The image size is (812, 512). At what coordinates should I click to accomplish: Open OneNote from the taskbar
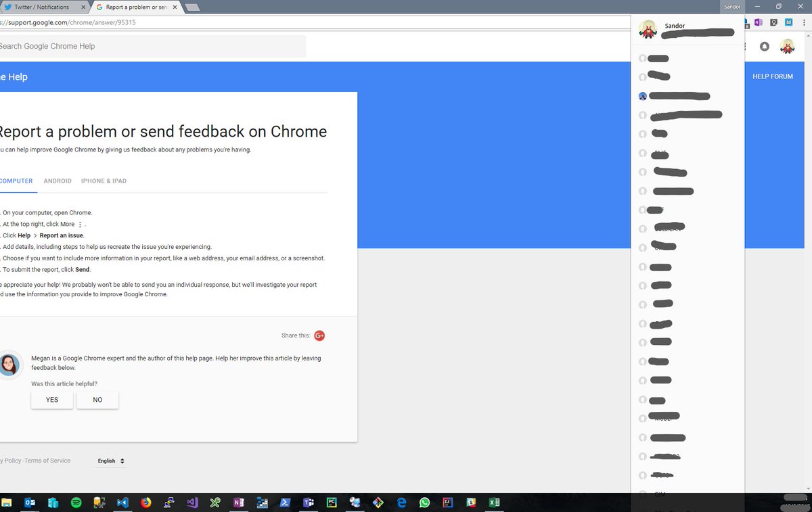(x=238, y=503)
